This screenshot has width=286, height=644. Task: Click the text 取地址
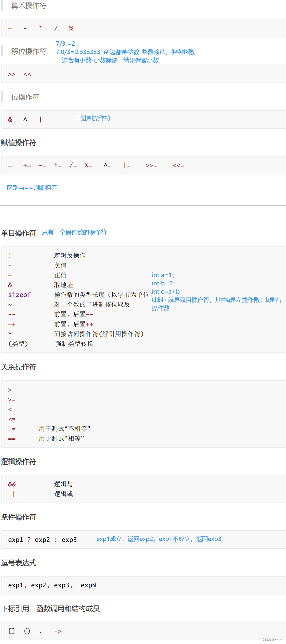click(x=63, y=285)
